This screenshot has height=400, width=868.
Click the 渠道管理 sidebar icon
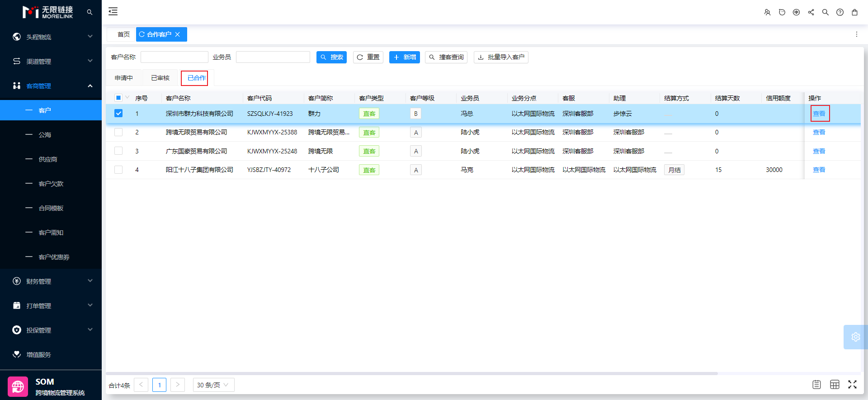[x=17, y=61]
